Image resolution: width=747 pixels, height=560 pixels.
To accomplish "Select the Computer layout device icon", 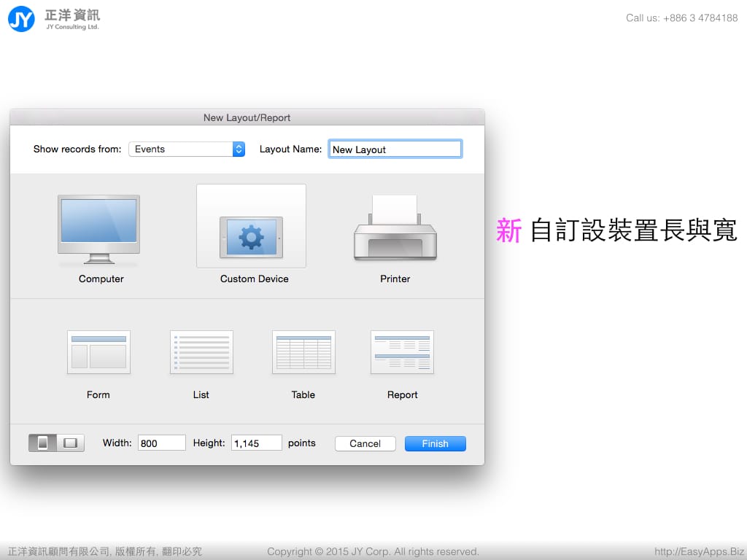I will pyautogui.click(x=98, y=229).
